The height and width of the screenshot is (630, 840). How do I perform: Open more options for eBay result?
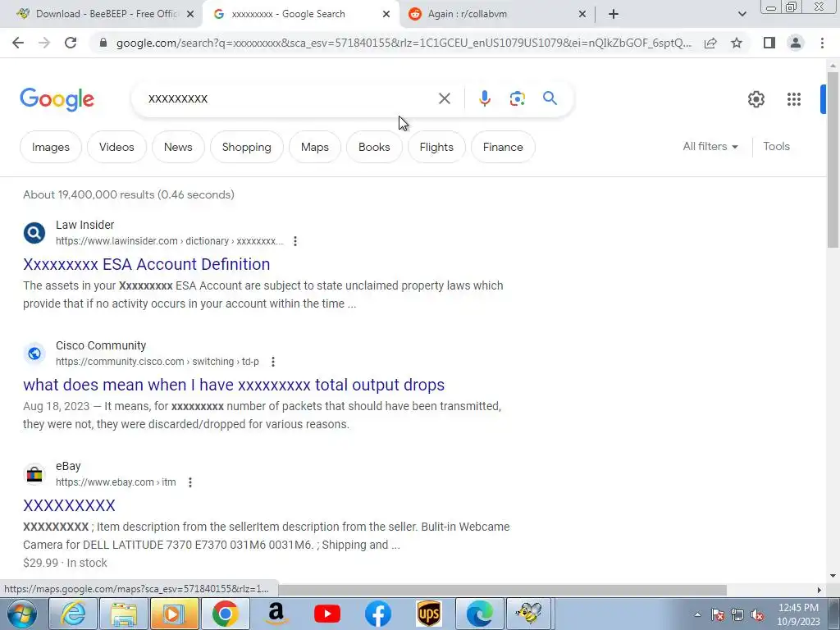coord(190,482)
